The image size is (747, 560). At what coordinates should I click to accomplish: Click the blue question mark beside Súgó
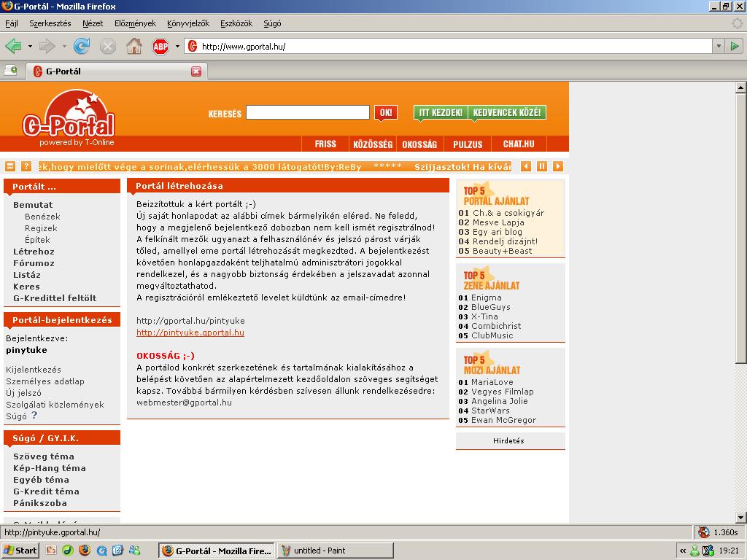pyautogui.click(x=34, y=416)
